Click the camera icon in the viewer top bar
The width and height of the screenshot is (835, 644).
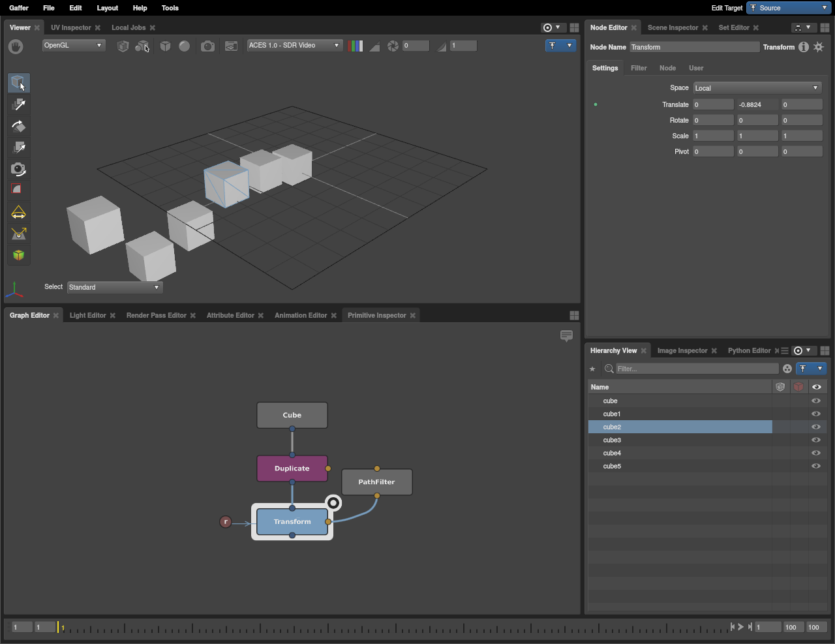[x=207, y=46]
